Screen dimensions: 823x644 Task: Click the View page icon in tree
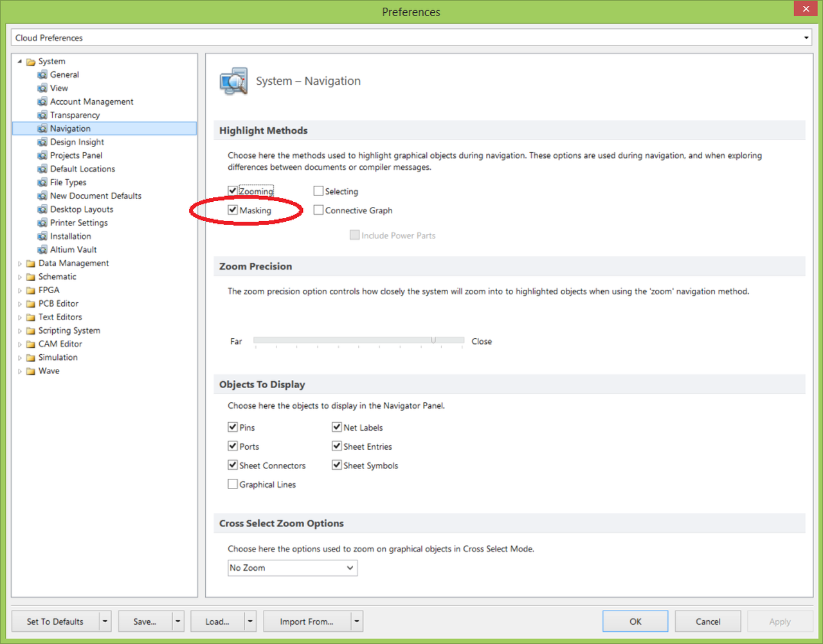42,88
